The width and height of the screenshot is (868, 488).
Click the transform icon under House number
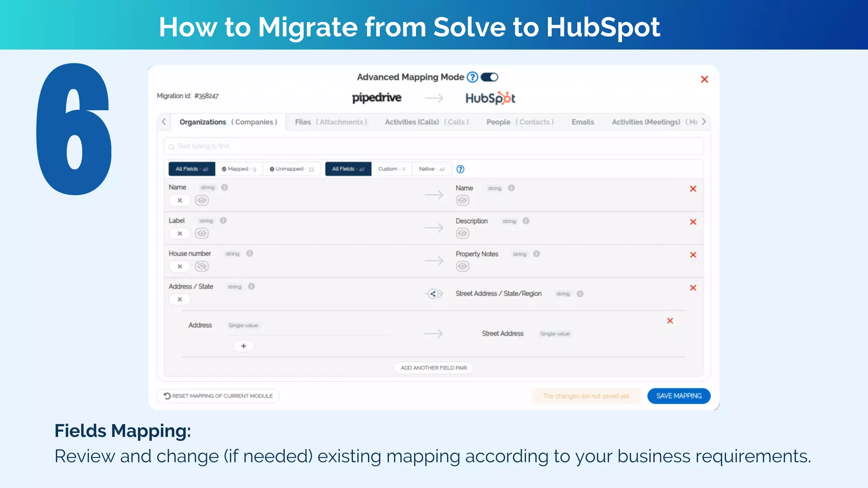pos(180,266)
